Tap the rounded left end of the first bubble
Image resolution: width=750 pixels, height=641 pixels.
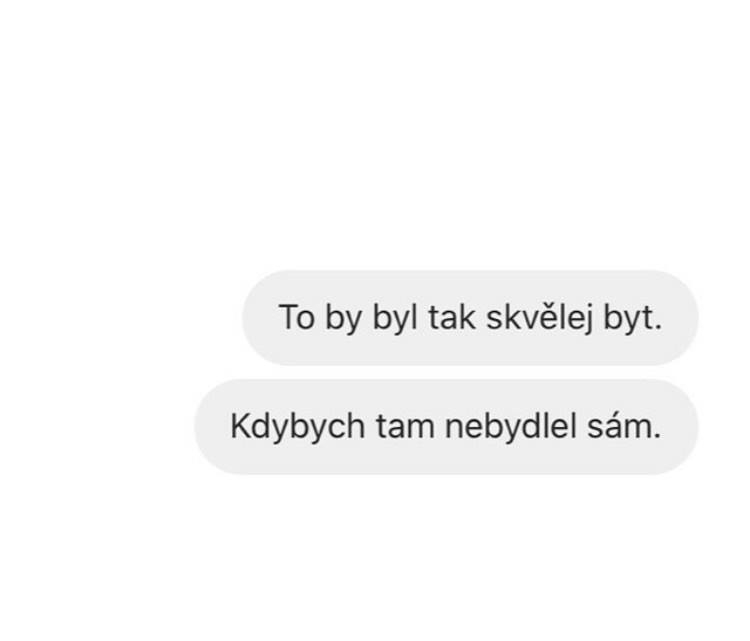coord(258,318)
